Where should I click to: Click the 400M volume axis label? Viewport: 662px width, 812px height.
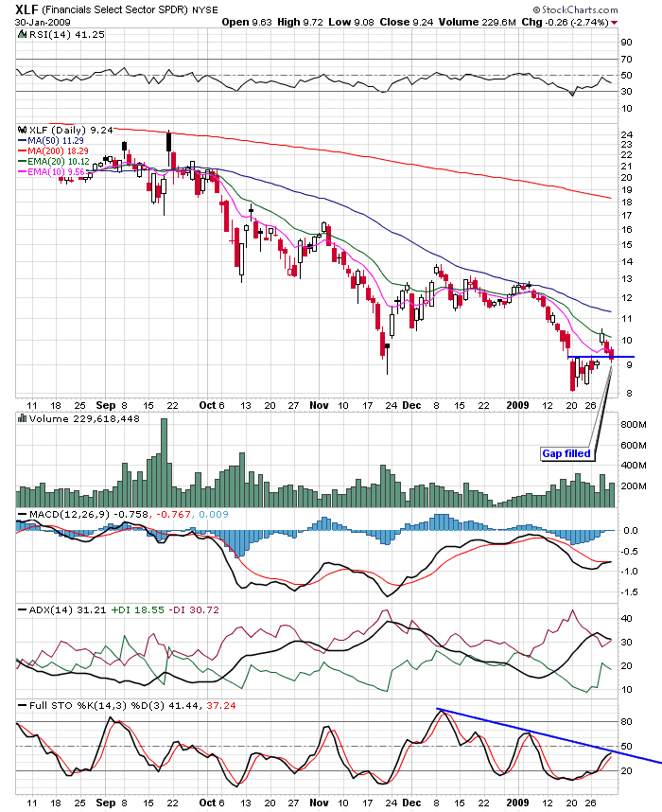pyautogui.click(x=634, y=466)
